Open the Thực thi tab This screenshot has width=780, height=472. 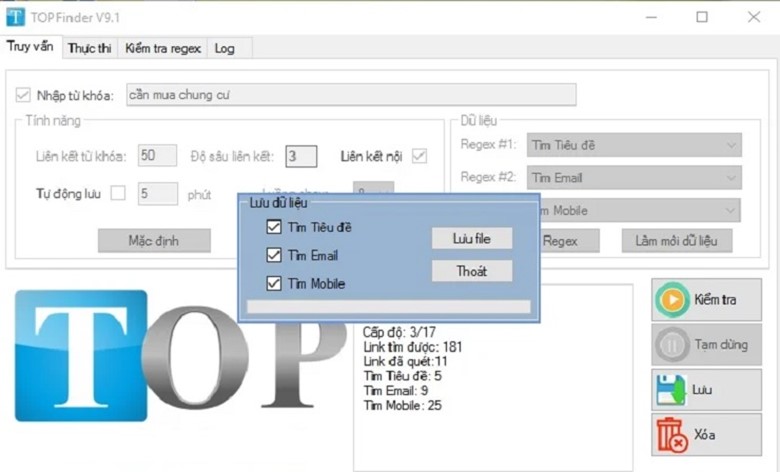(90, 48)
